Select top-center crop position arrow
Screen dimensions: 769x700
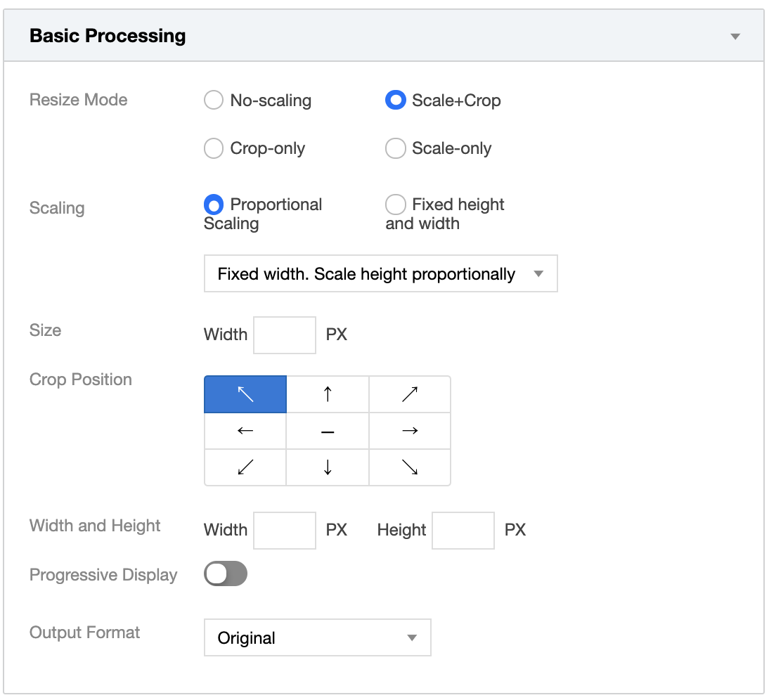[328, 394]
